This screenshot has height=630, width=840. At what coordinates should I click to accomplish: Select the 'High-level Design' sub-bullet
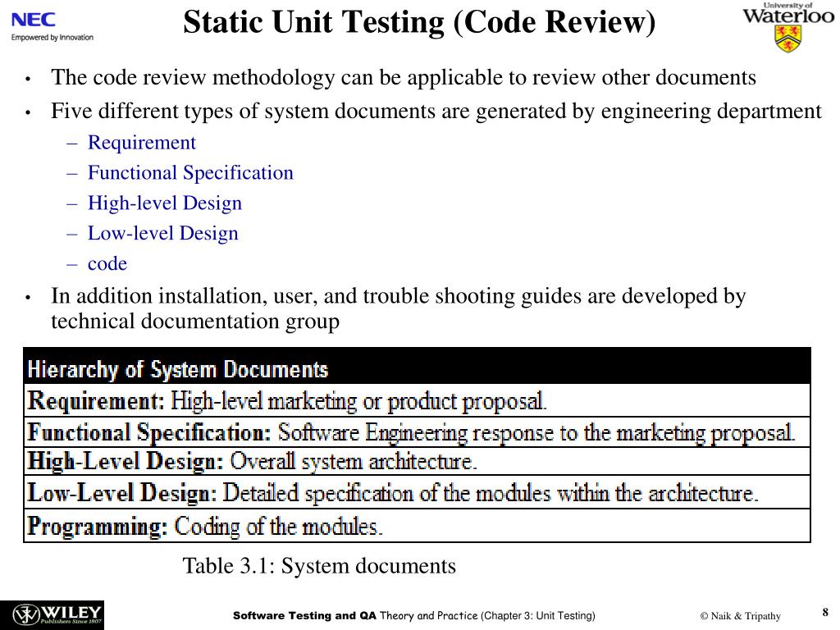165,203
